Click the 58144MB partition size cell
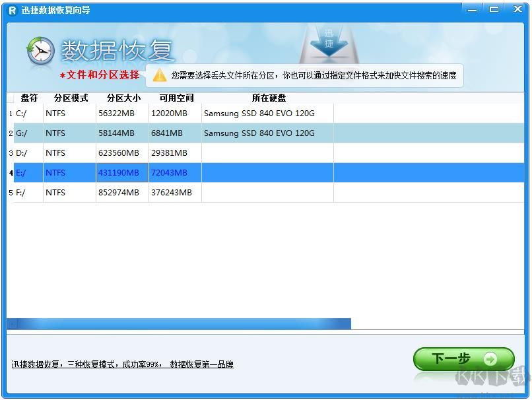 coord(122,133)
